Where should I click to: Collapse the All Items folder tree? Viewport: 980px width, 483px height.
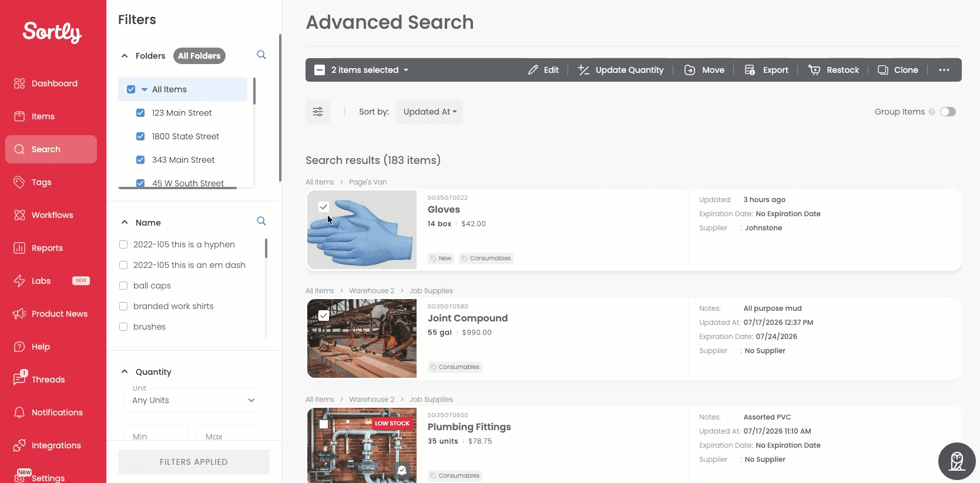pyautogui.click(x=145, y=89)
